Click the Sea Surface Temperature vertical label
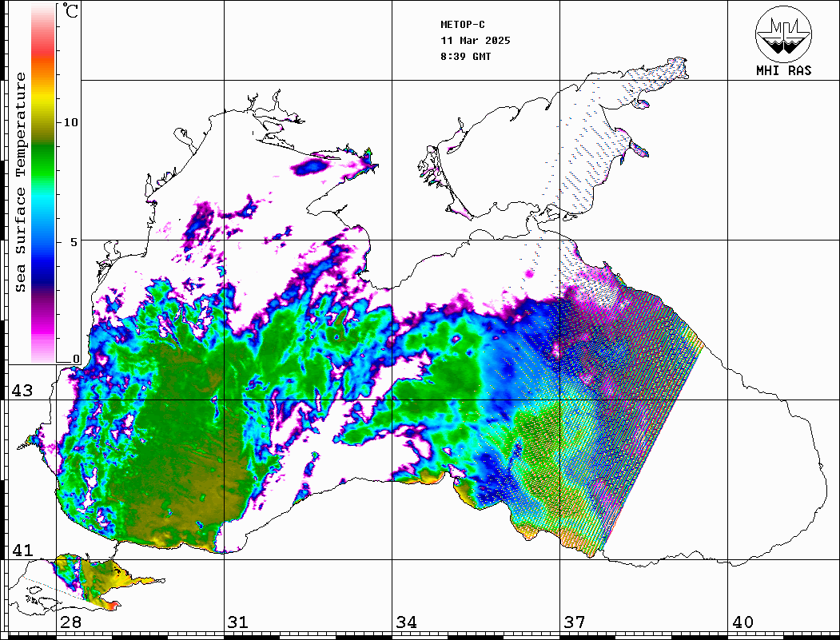Screen dimensions: 840x640 tap(21, 182)
